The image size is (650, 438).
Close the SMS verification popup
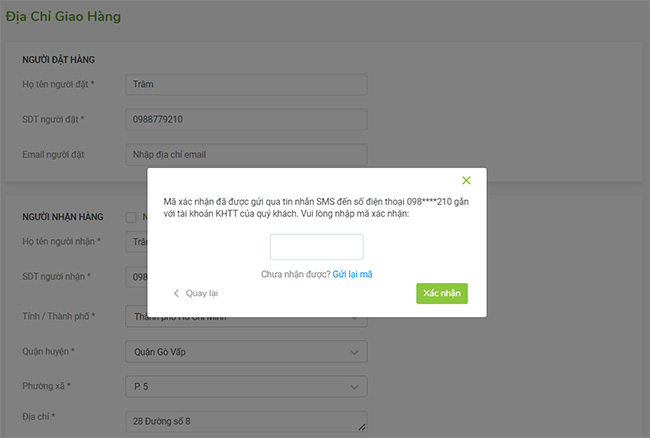click(466, 181)
